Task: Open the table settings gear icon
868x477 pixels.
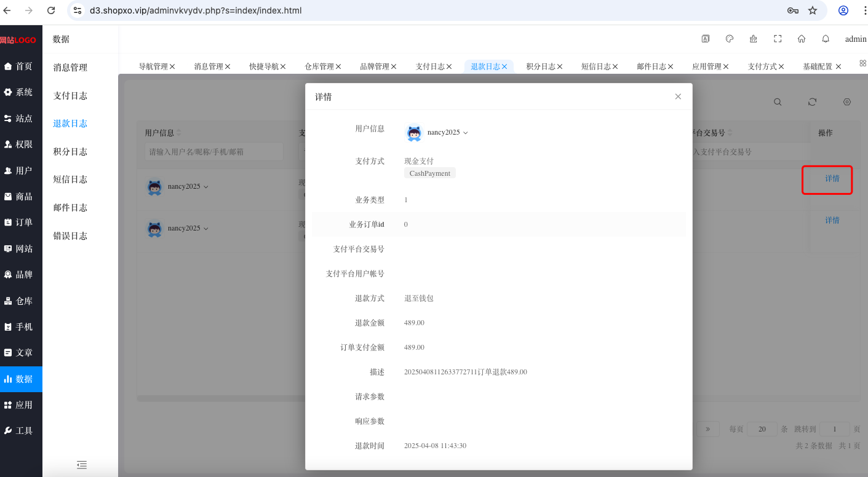Action: [847, 102]
